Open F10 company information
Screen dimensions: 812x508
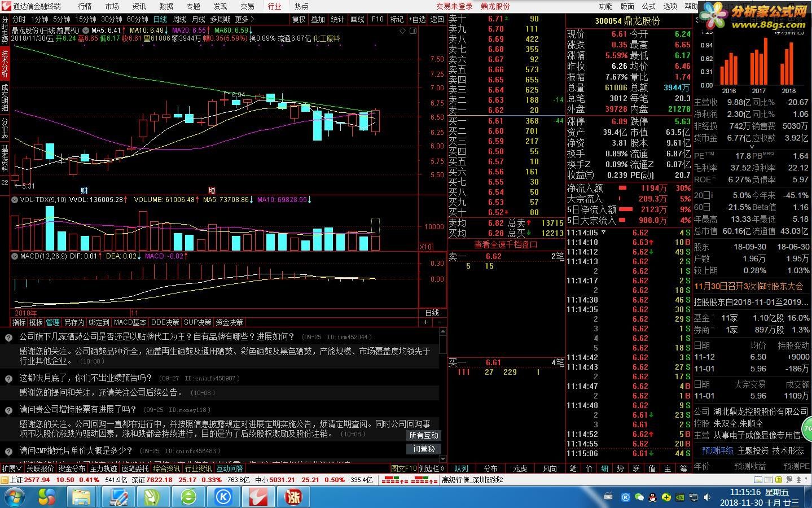(x=378, y=19)
